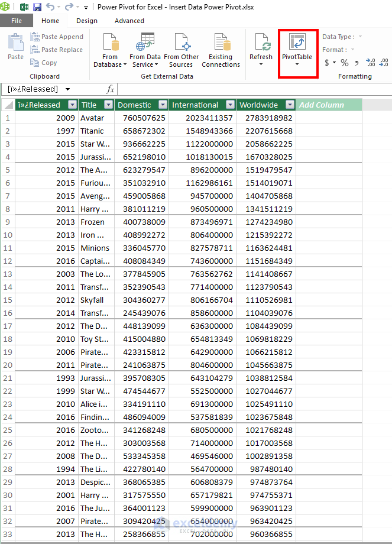This screenshot has width=392, height=544.
Task: Click the Minions title cell
Action: [x=96, y=248]
